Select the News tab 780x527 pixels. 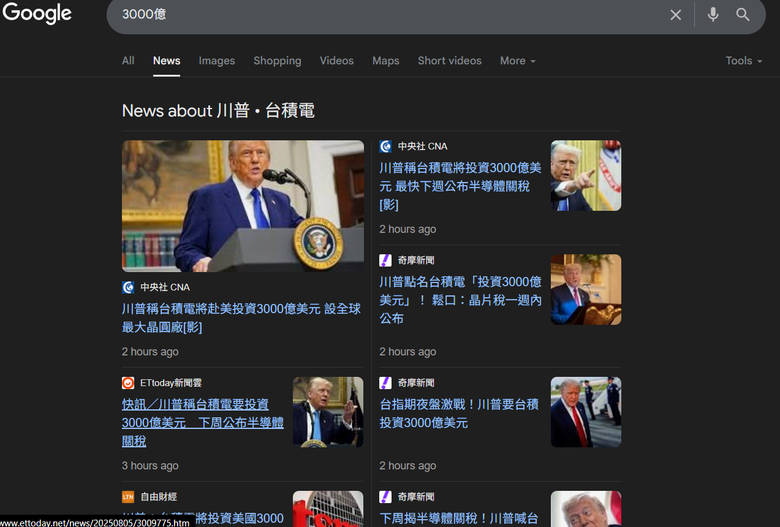[x=167, y=61]
